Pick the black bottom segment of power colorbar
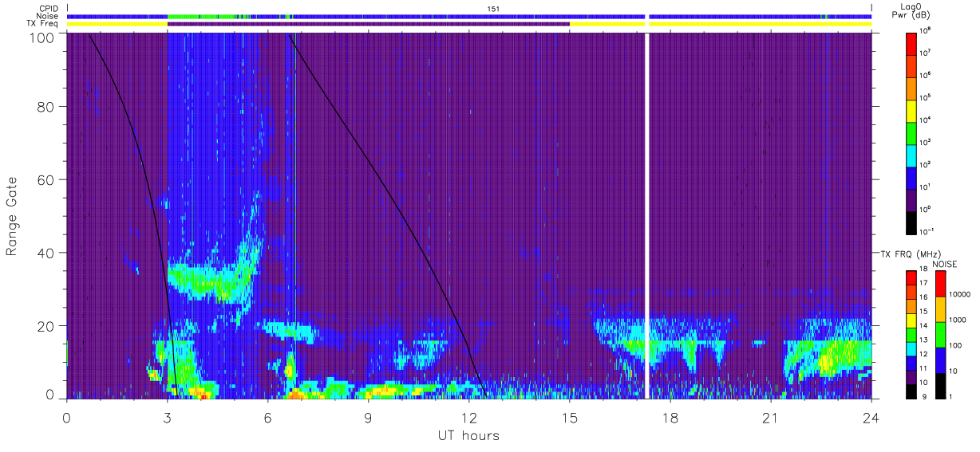The height and width of the screenshot is (452, 980). [911, 222]
